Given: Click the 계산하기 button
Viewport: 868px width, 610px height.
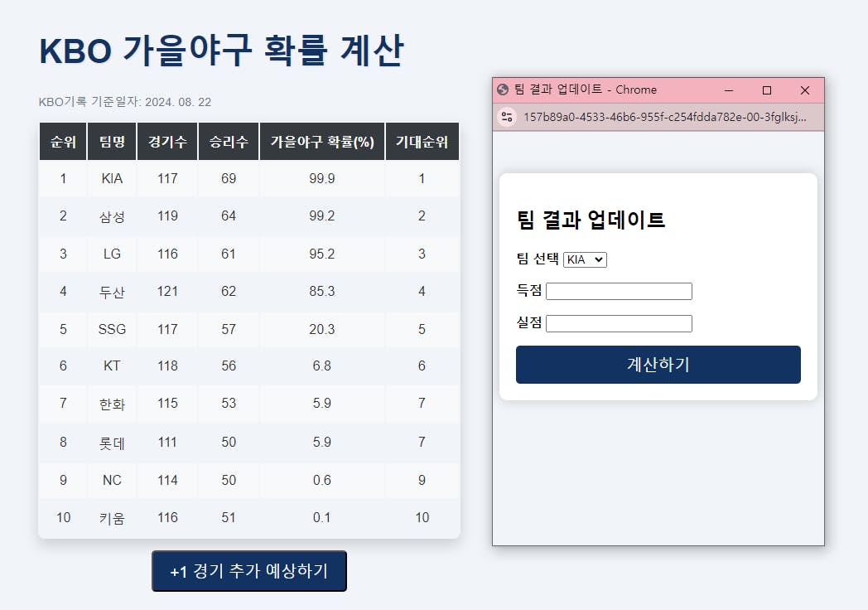Looking at the screenshot, I should (658, 365).
